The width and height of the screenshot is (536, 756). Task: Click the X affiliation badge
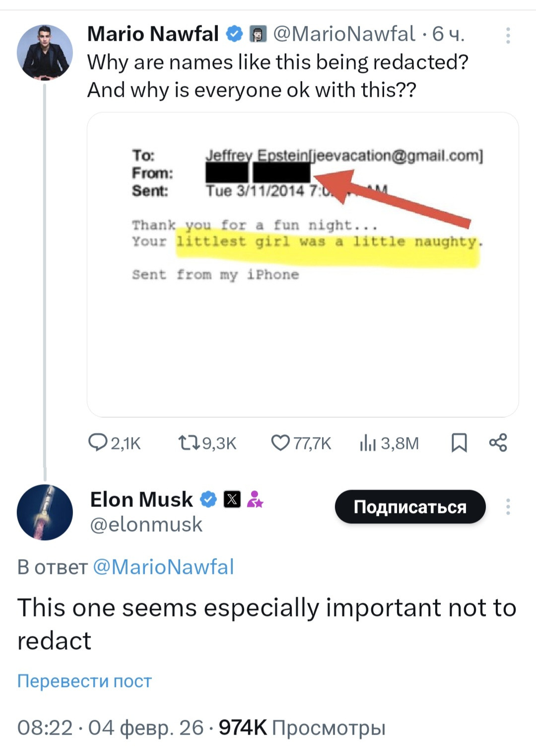[x=232, y=499]
